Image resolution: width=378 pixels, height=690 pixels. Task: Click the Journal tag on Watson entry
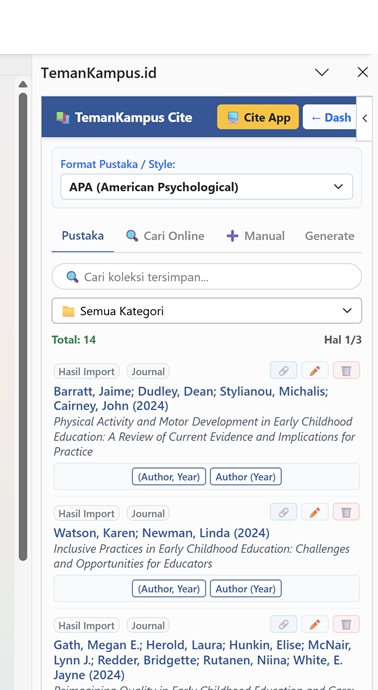(x=148, y=513)
